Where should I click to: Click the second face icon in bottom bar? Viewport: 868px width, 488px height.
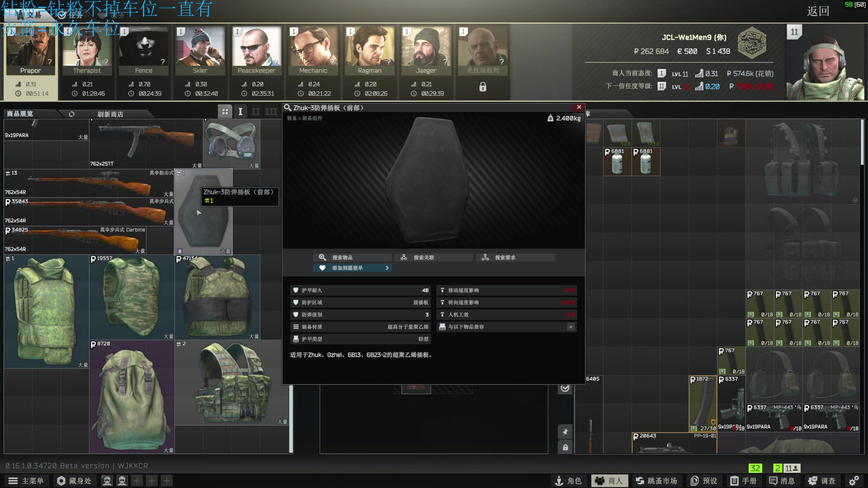[122, 481]
